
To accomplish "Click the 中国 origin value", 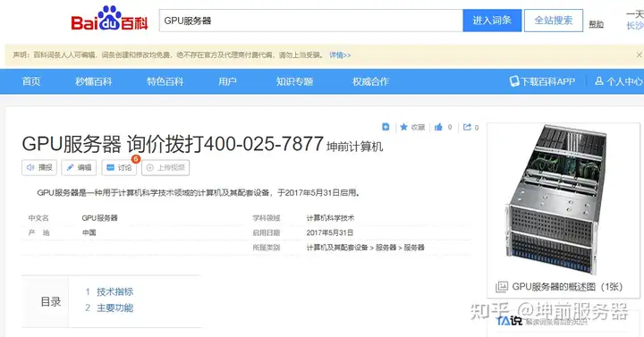I will pyautogui.click(x=89, y=232).
